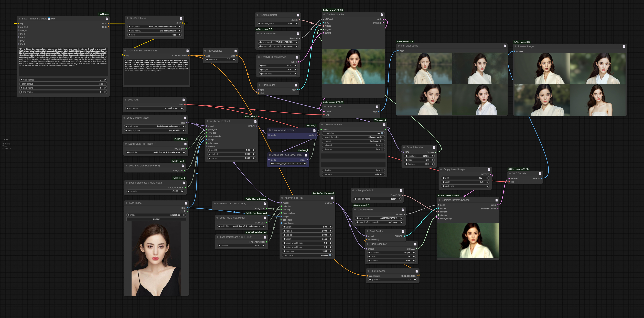Collapse Apply PuLID Flux II via its title dot
Viewport: 644px width, 318px height.
tap(208, 121)
